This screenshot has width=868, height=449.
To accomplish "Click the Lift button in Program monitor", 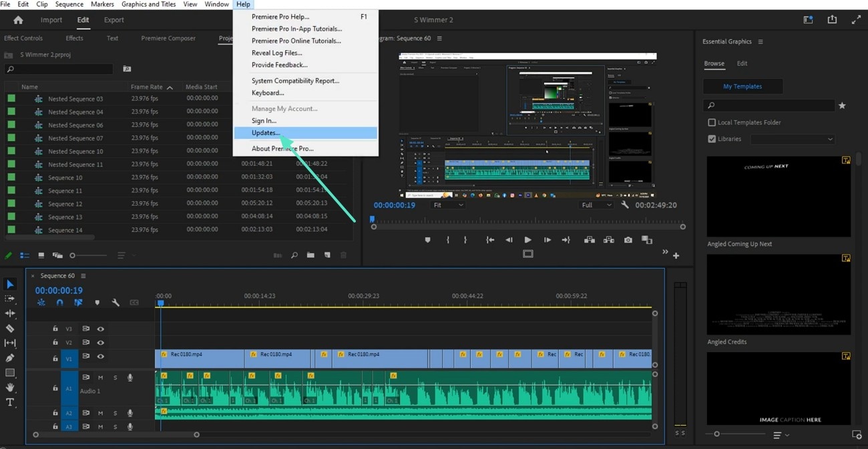I will coord(589,240).
